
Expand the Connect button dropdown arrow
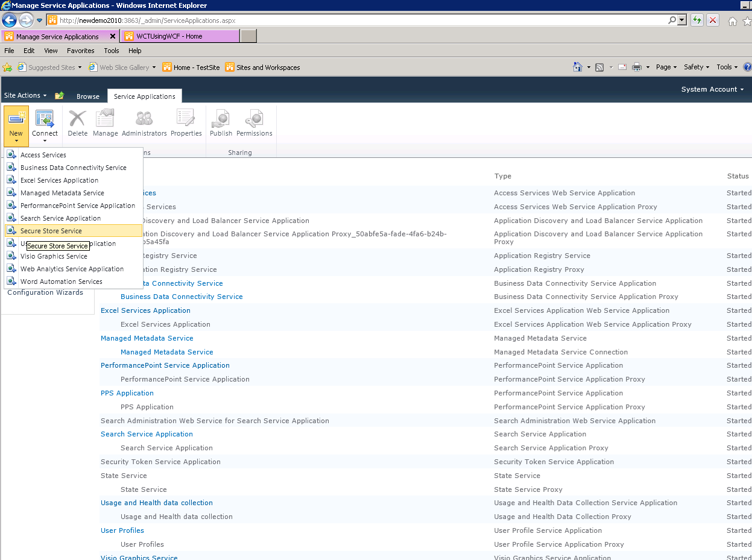pos(45,142)
